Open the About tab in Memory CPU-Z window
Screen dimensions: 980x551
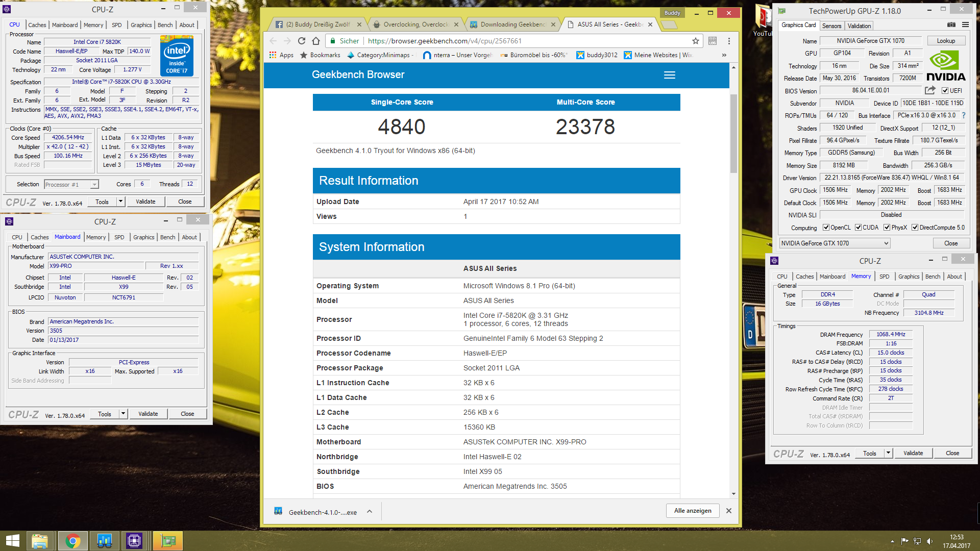954,277
